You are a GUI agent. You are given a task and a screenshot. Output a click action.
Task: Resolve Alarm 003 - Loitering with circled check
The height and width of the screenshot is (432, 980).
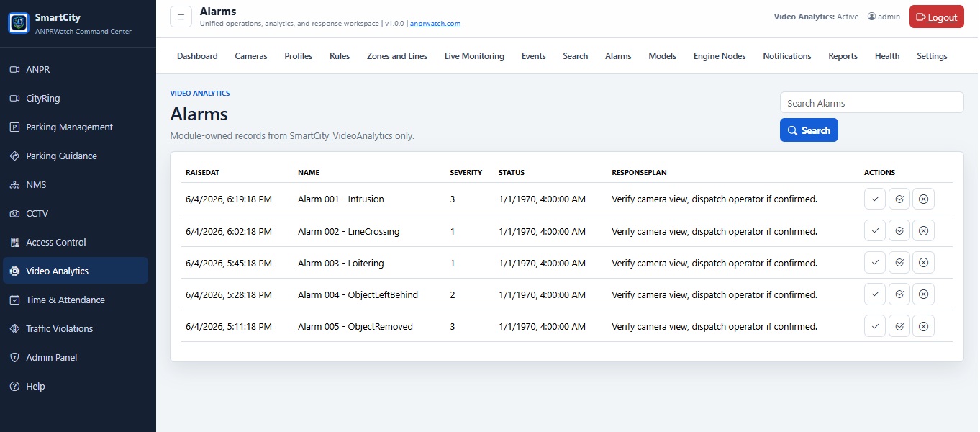(x=899, y=263)
